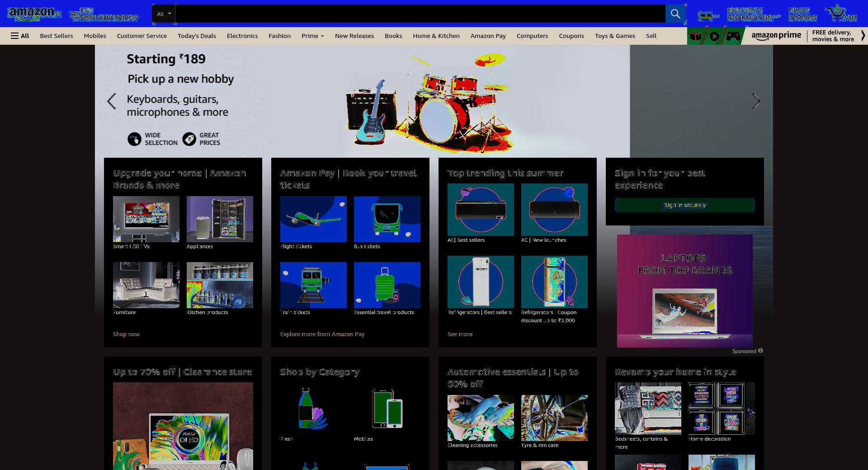The width and height of the screenshot is (868, 470).
Task: Focus the Amazon search input field
Action: point(420,14)
